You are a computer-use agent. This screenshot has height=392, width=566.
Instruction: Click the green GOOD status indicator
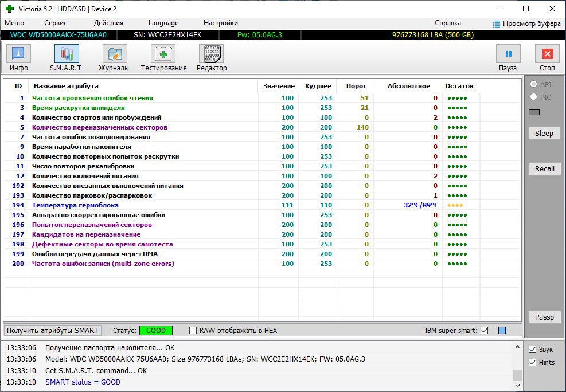pos(156,330)
